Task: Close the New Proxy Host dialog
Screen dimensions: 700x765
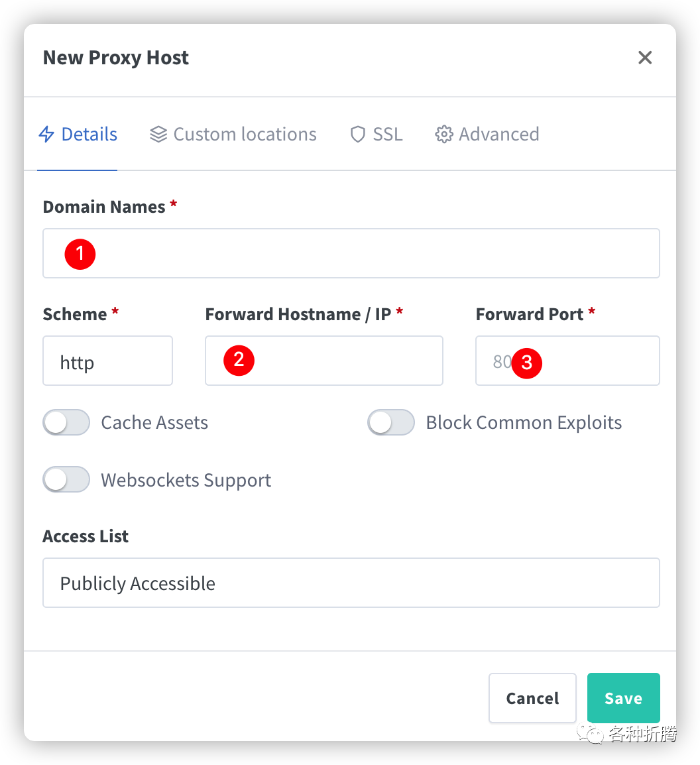Action: [645, 58]
